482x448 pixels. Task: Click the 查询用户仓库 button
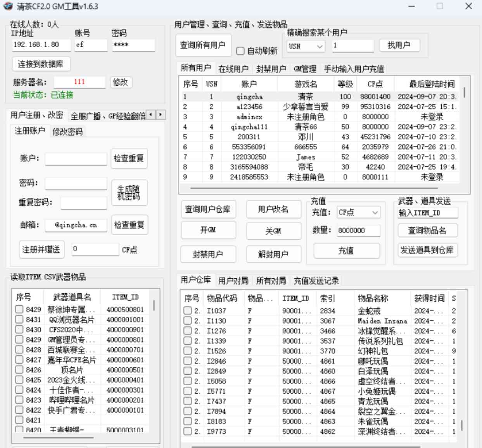(208, 209)
